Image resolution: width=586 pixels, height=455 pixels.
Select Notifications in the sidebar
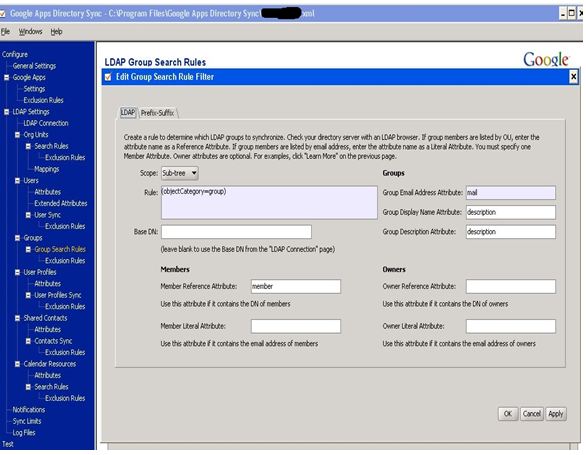[29, 410]
